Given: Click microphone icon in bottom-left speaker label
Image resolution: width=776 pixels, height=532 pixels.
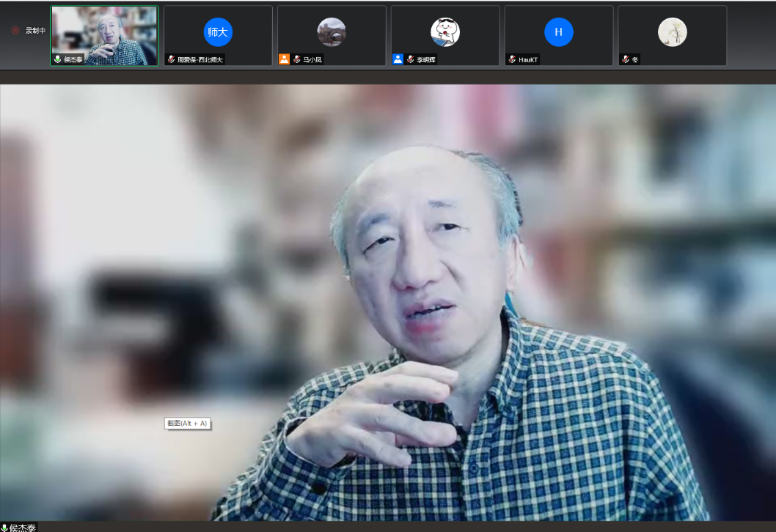Looking at the screenshot, I should [x=4, y=528].
